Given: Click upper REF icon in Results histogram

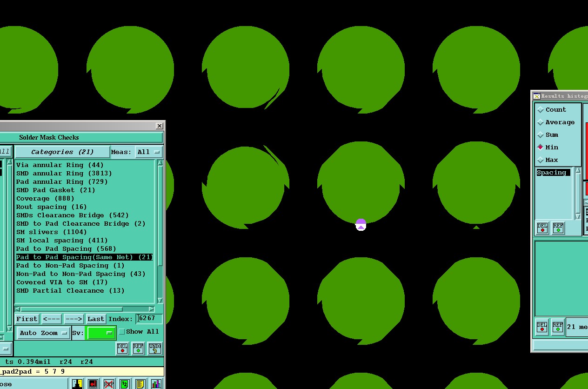Looking at the screenshot, I should click(558, 228).
